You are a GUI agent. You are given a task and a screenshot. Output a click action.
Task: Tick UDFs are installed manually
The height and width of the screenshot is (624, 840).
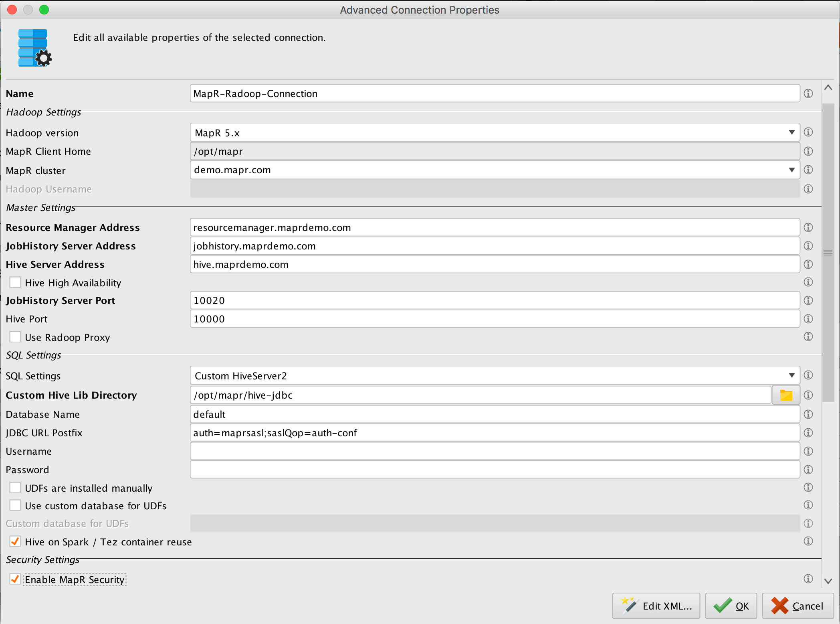click(x=15, y=488)
